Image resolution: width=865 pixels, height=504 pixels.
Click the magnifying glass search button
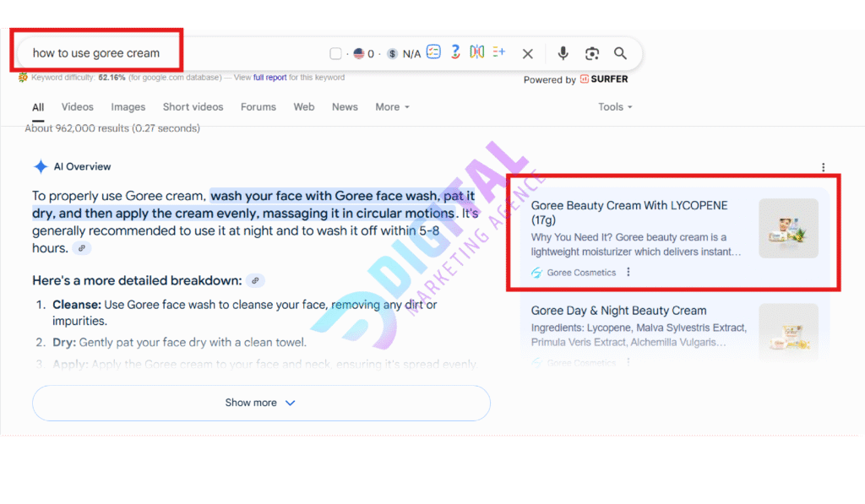[x=620, y=53]
